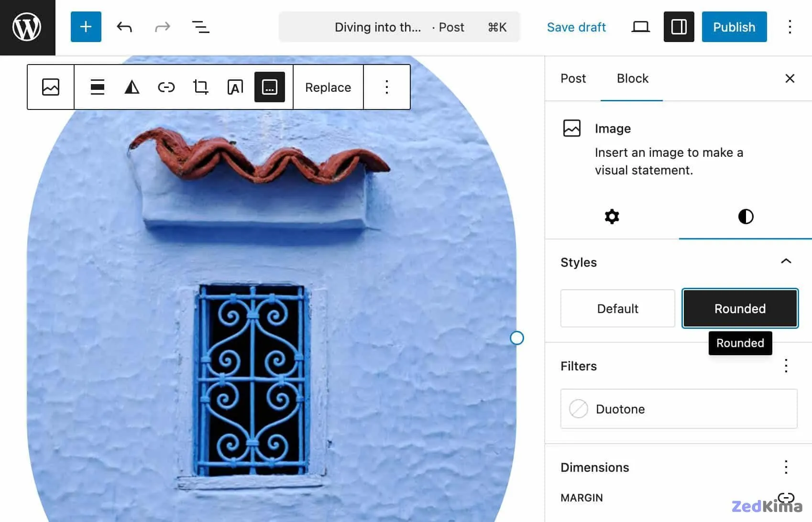Toggle the settings sidebar panel

678,27
